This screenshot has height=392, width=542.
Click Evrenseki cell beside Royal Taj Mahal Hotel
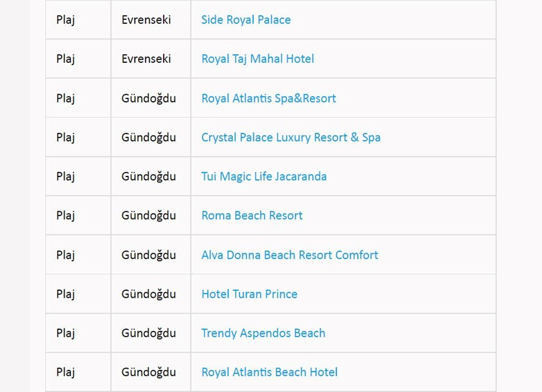point(146,59)
